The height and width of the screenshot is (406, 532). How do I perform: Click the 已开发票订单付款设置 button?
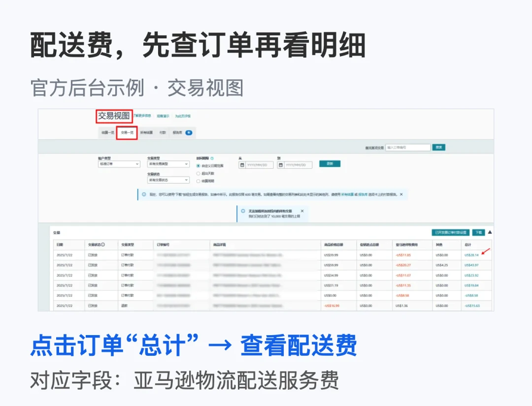click(451, 232)
